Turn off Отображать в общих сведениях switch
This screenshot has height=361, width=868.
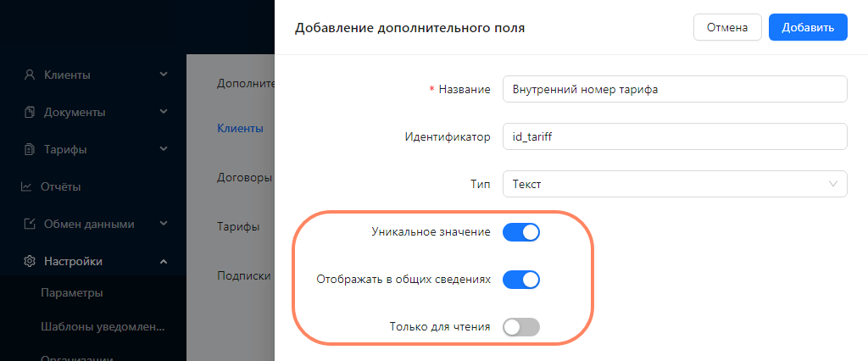coord(521,280)
